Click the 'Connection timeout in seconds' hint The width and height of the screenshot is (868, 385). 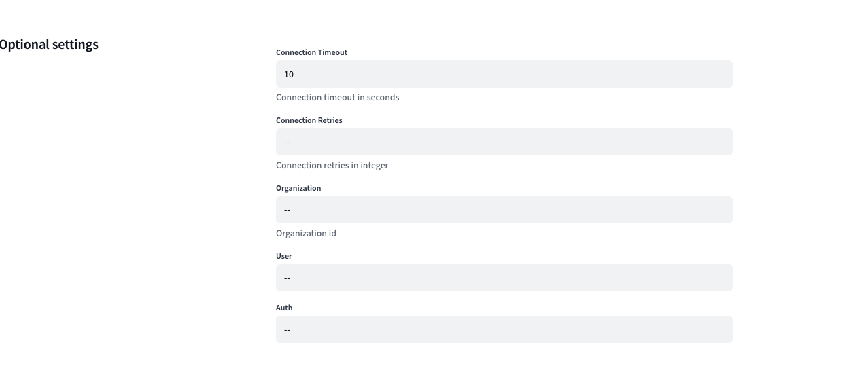tap(337, 97)
